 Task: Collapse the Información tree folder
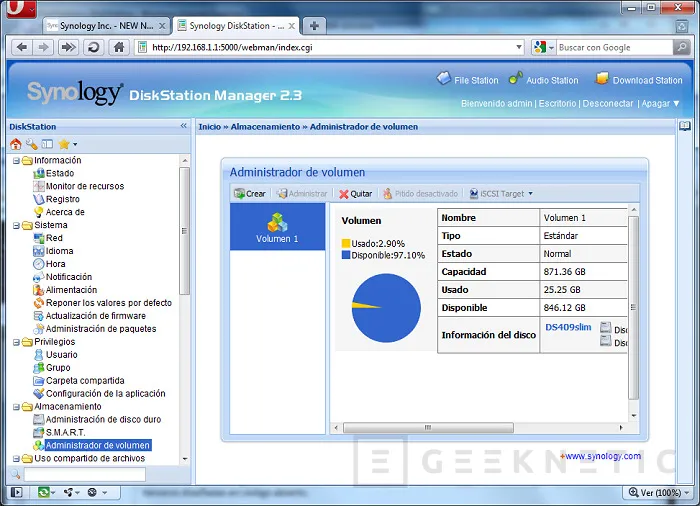(16, 160)
